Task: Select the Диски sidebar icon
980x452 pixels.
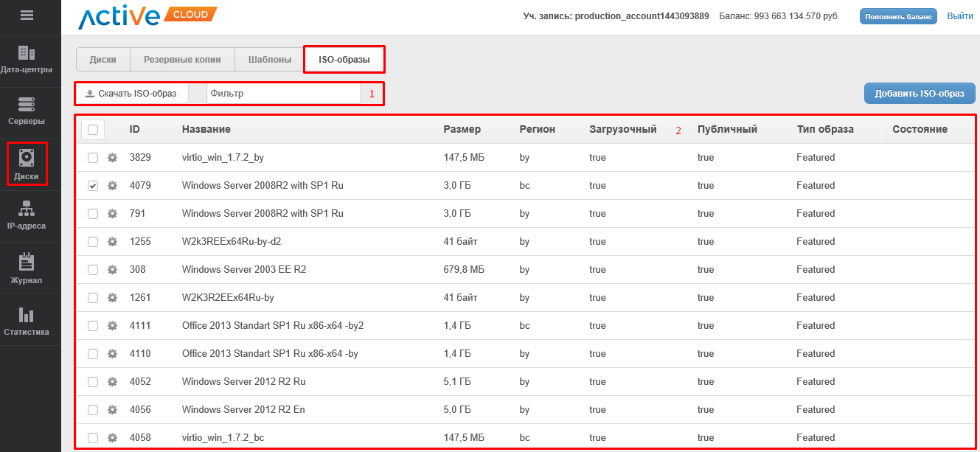Action: (x=27, y=164)
